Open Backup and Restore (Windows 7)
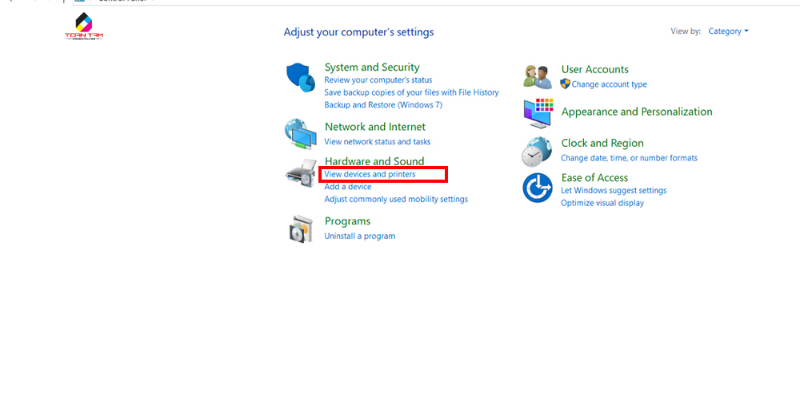This screenshot has height=400, width=800. (x=383, y=105)
